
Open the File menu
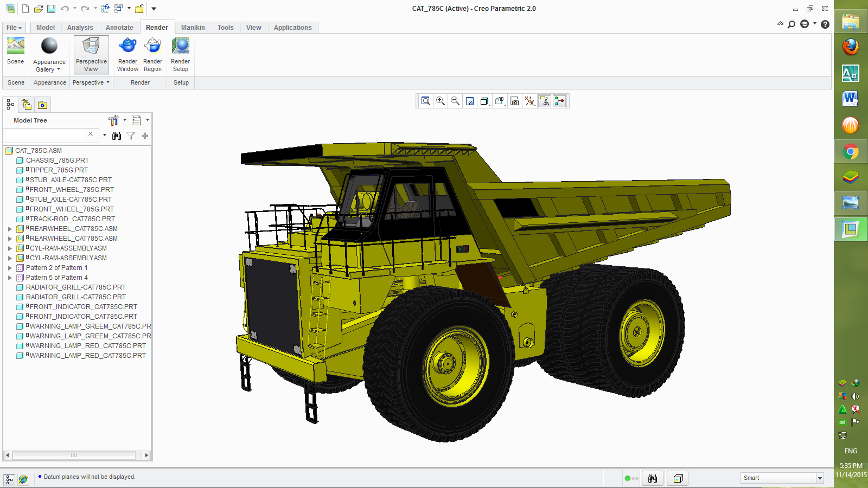tap(14, 28)
